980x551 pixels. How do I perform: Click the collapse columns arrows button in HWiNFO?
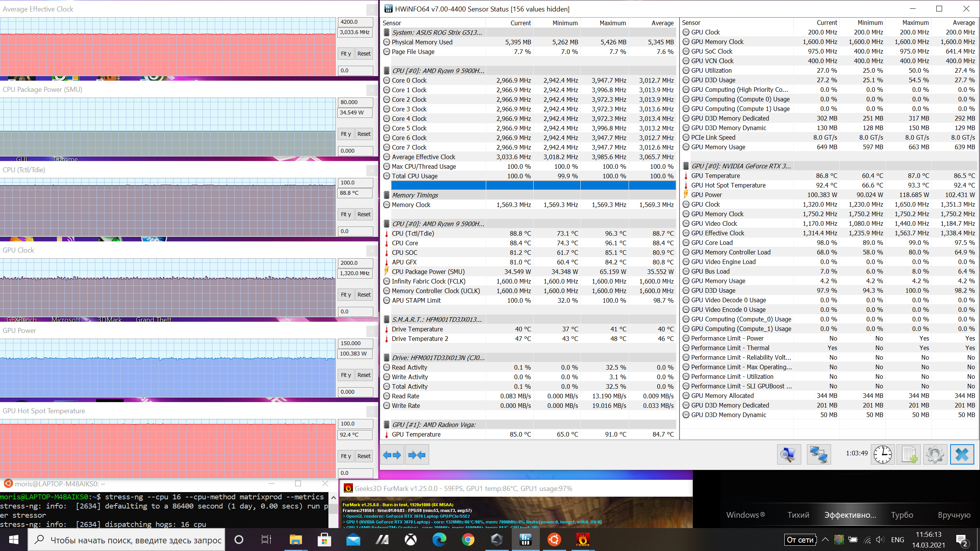(x=417, y=455)
